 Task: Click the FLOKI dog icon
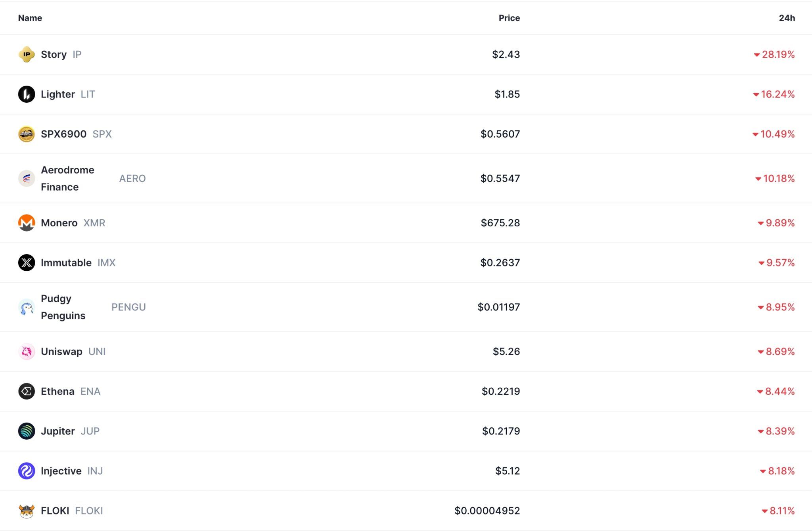click(x=27, y=511)
